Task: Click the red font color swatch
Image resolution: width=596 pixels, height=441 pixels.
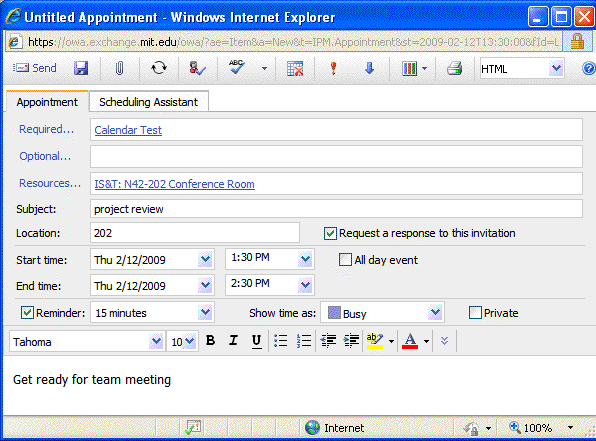Action: (x=410, y=341)
